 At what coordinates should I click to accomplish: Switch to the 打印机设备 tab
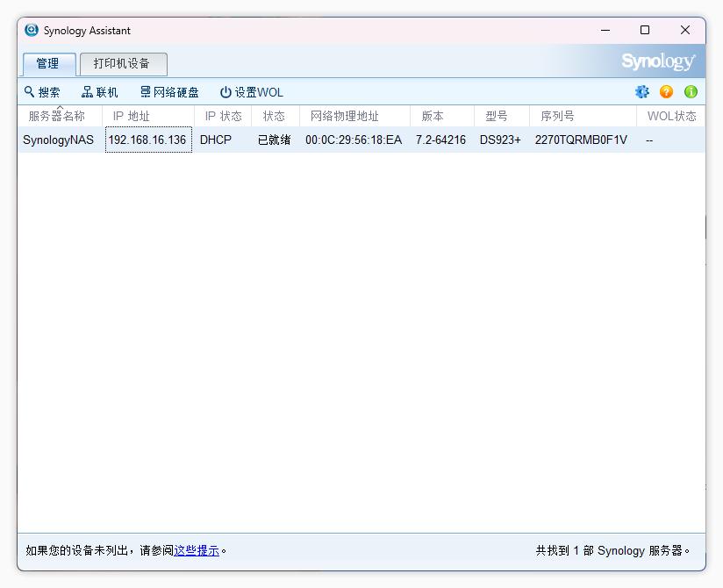tap(122, 64)
